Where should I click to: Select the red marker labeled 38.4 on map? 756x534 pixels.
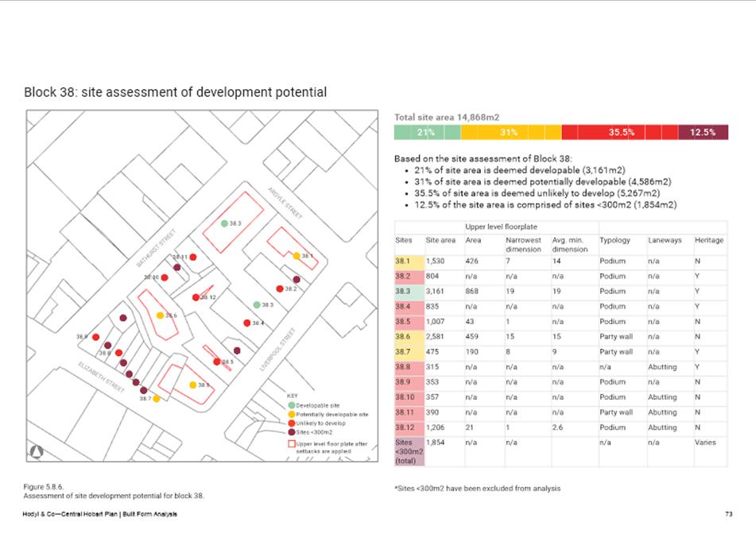pyautogui.click(x=247, y=323)
